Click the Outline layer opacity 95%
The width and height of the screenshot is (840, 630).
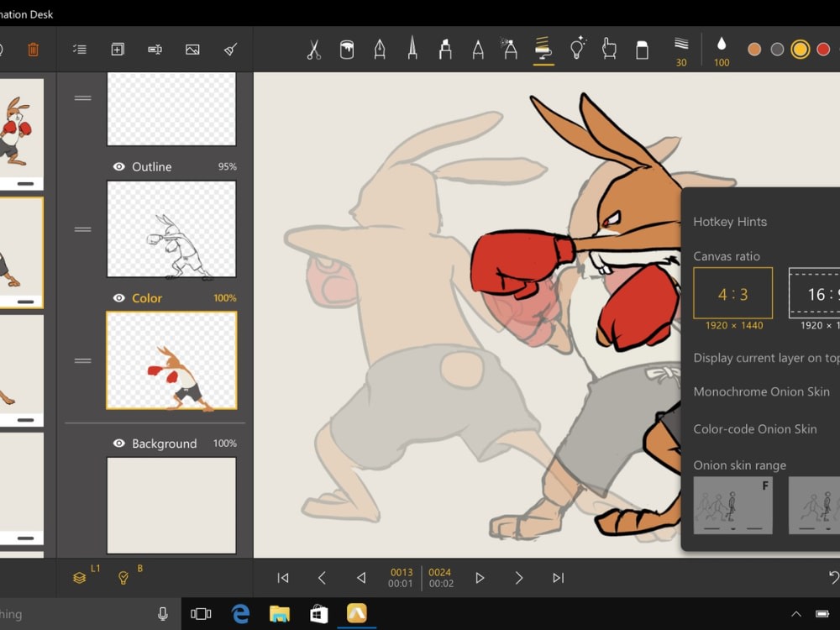point(227,166)
